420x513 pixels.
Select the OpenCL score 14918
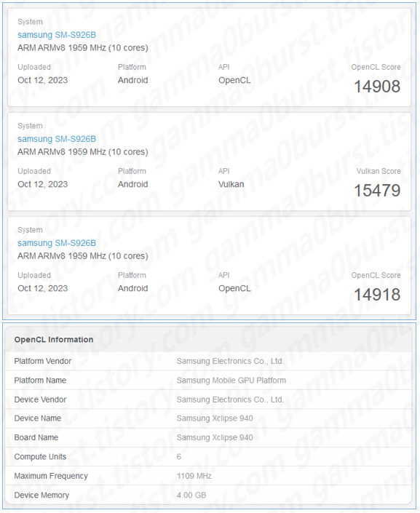coord(377,295)
